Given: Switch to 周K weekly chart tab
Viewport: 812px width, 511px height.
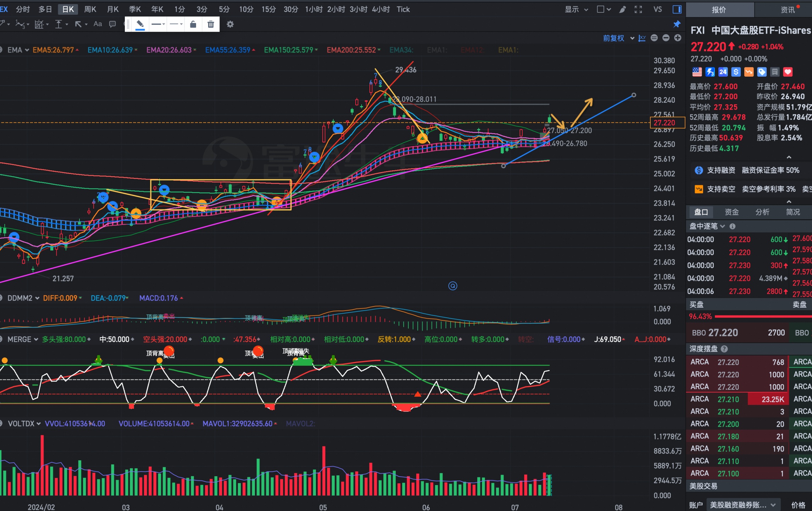Looking at the screenshot, I should 90,10.
